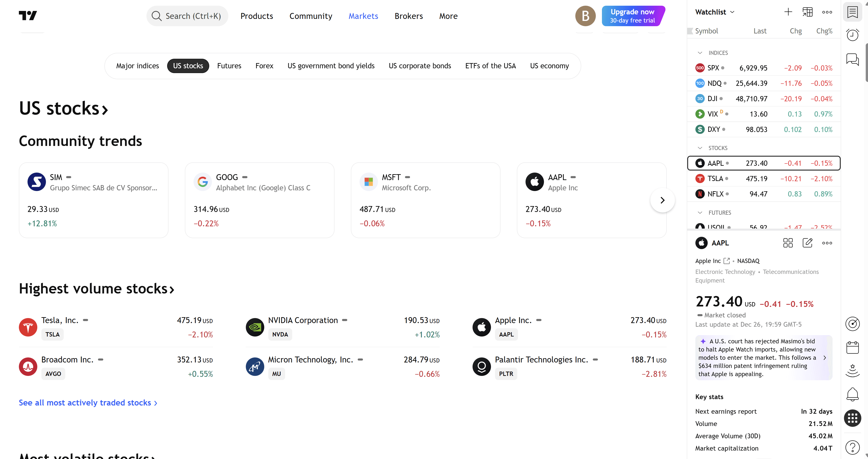Switch to the Futures market tab

click(229, 66)
